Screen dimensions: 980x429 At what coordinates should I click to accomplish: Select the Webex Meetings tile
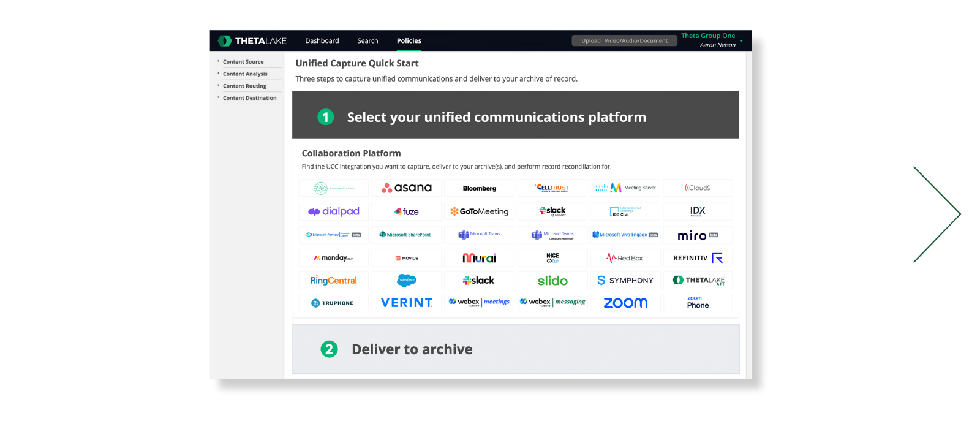coord(480,303)
